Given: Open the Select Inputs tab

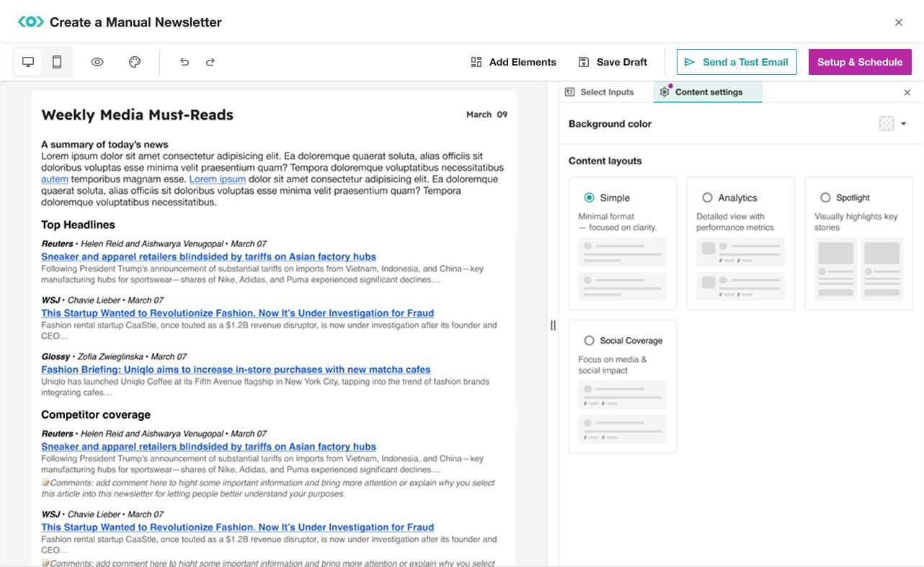Looking at the screenshot, I should pos(600,92).
